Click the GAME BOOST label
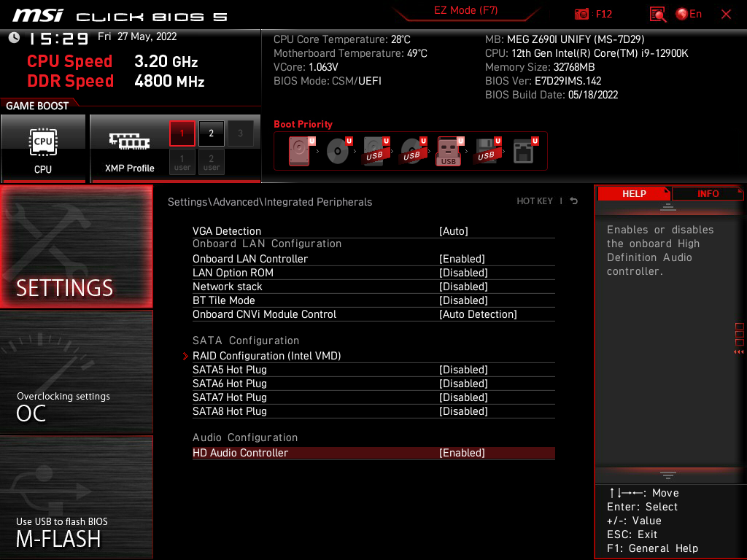 [37, 106]
